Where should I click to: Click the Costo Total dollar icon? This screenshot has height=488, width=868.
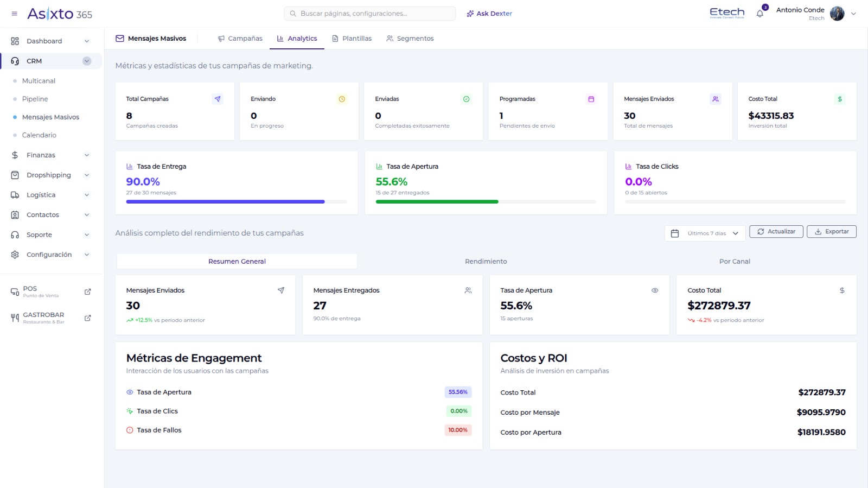click(x=840, y=99)
